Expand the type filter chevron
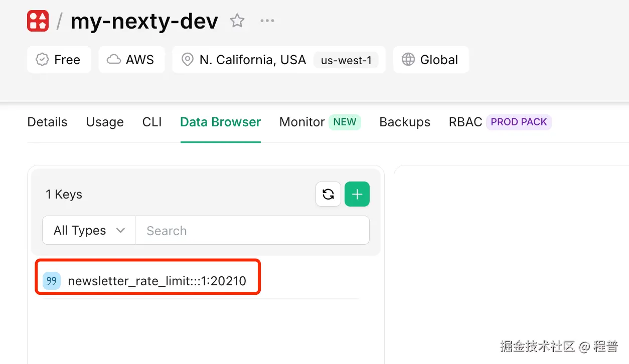Screen dimensions: 629x364 (x=120, y=230)
